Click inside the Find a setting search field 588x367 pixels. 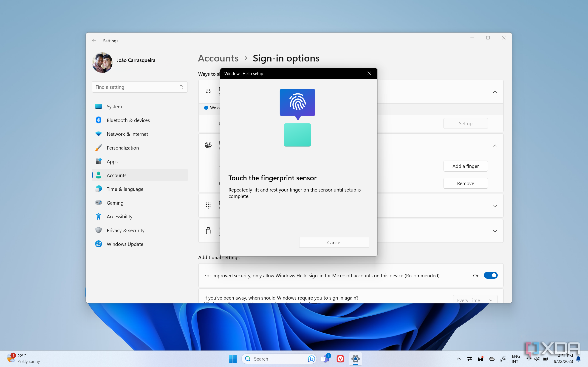[134, 87]
